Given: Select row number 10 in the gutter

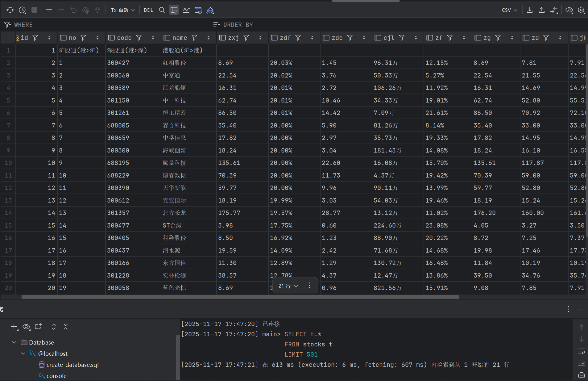Looking at the screenshot, I should click(x=8, y=163).
